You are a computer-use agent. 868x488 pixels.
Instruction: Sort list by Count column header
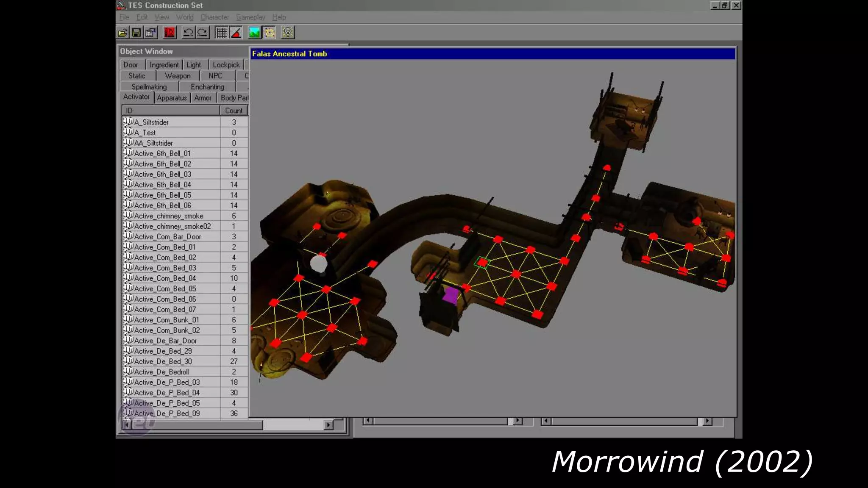(234, 111)
